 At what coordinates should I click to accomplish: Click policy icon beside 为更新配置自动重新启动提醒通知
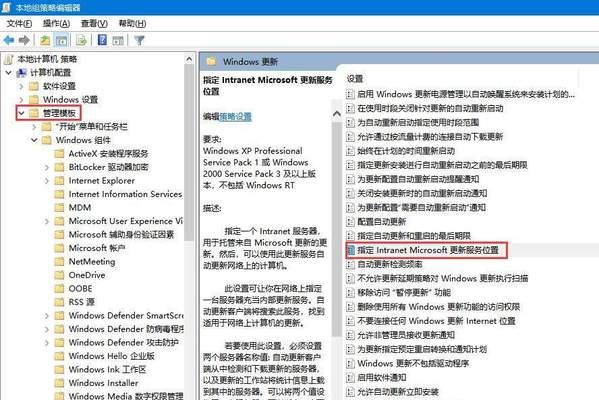point(350,179)
